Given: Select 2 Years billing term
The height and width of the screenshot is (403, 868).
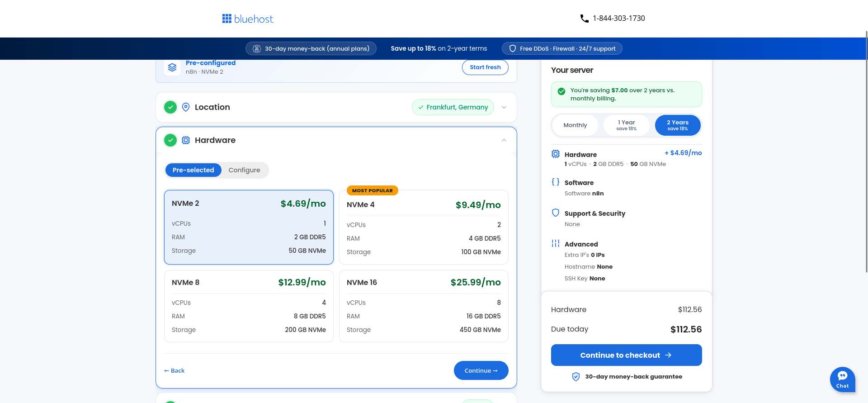Looking at the screenshot, I should 678,125.
